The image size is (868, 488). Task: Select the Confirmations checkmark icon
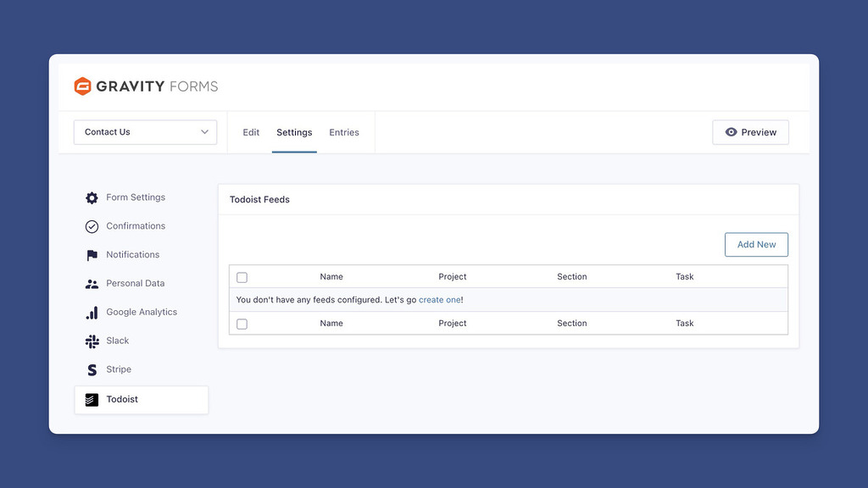92,226
